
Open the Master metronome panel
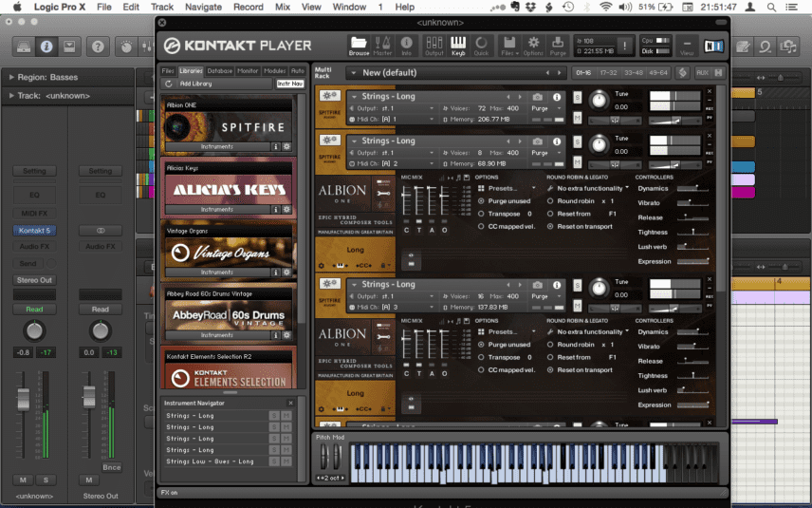[x=382, y=46]
